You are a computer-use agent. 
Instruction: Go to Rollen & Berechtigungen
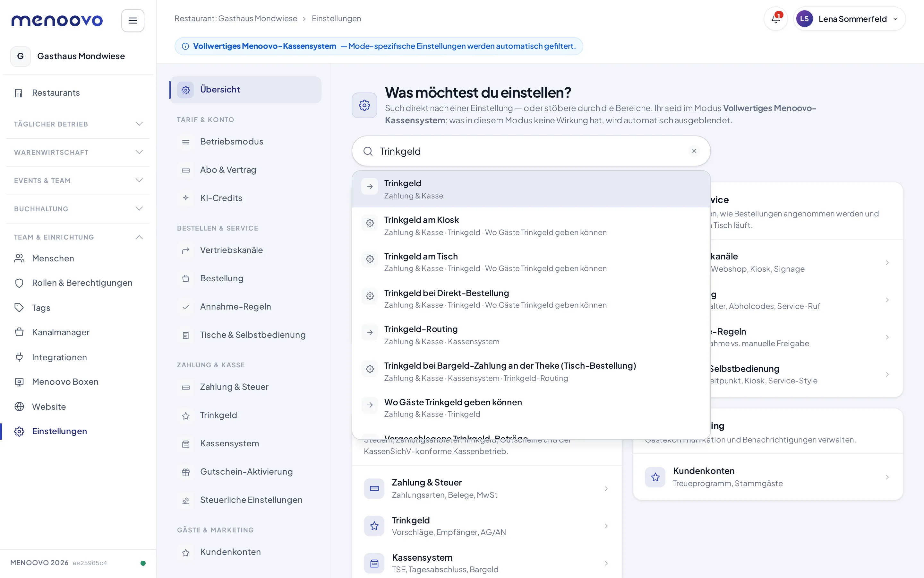[x=78, y=283]
